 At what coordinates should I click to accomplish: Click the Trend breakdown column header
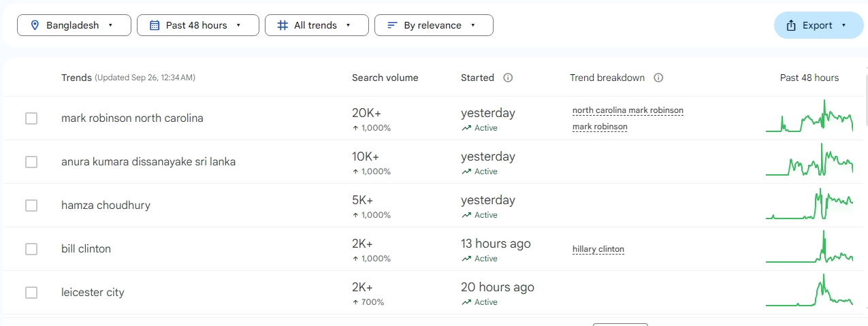607,78
